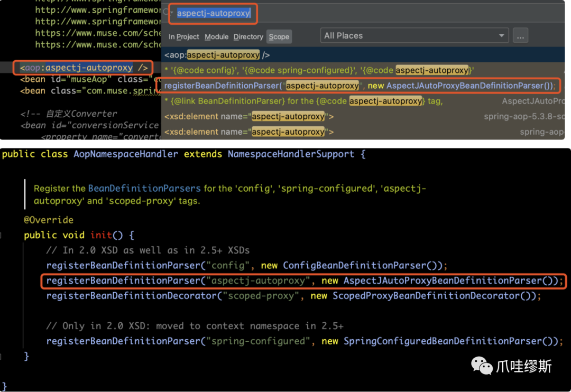Click the ScopedProxyBeanDefinitionDecorator line
This screenshot has height=392, width=571.
(x=293, y=295)
